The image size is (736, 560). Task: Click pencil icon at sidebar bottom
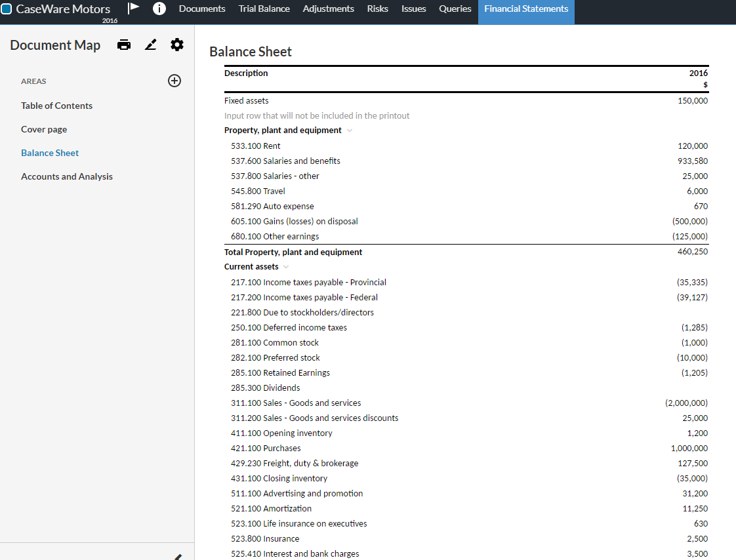(177, 556)
